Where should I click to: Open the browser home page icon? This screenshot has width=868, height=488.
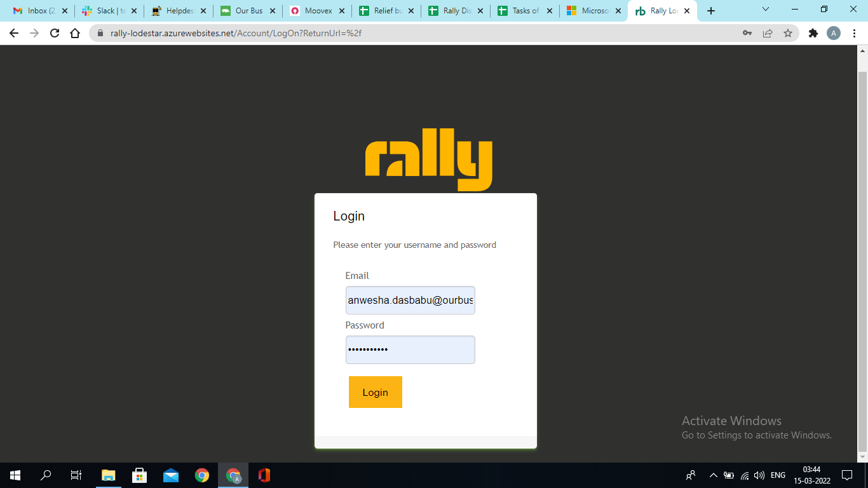point(75,33)
